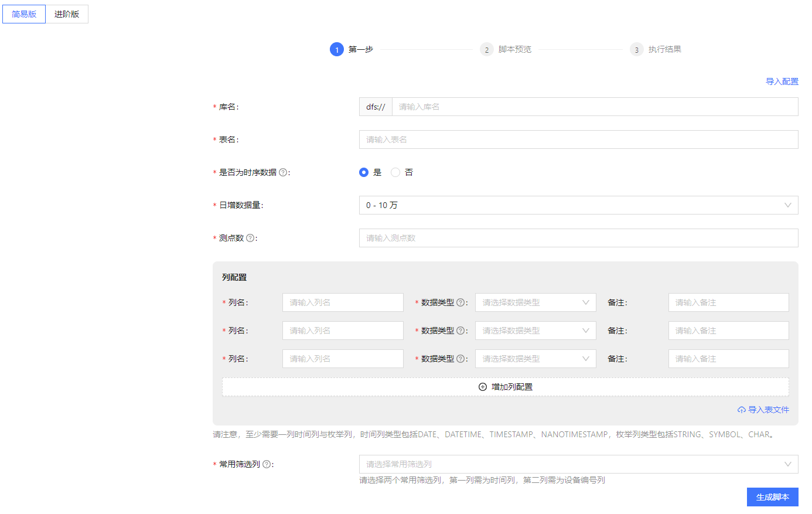This screenshot has width=812, height=514.
Task: Click 库名 field label
Action: coord(229,107)
